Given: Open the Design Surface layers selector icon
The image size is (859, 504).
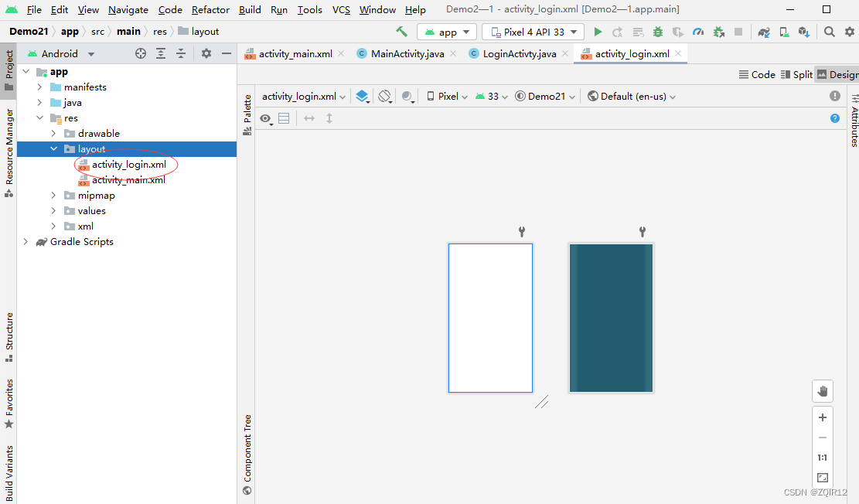Looking at the screenshot, I should pyautogui.click(x=362, y=97).
